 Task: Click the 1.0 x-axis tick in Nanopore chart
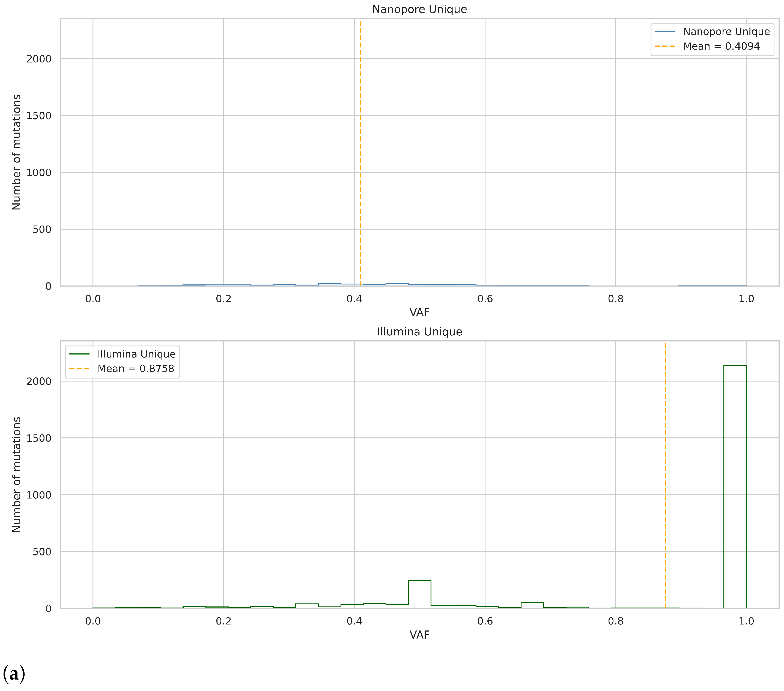click(746, 299)
